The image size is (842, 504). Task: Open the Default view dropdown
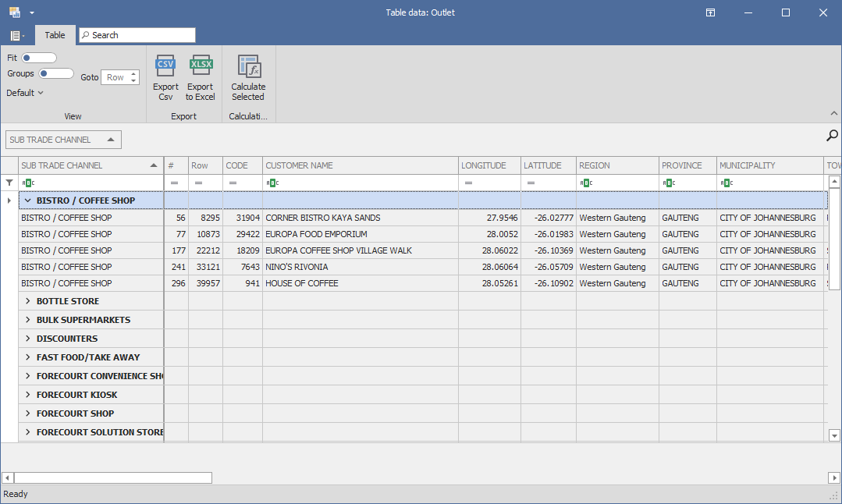(25, 93)
